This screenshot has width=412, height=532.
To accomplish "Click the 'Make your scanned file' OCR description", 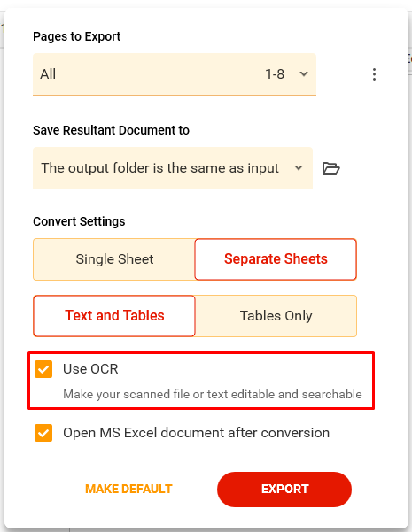I will pos(213,394).
